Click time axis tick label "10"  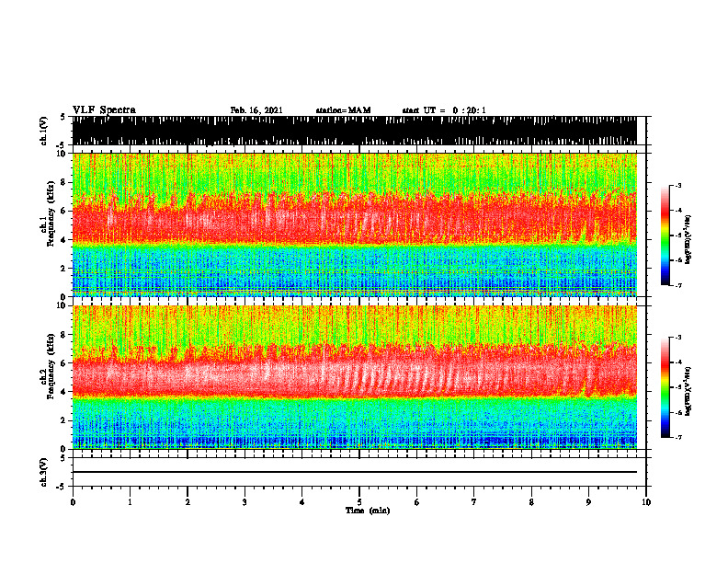tap(646, 502)
